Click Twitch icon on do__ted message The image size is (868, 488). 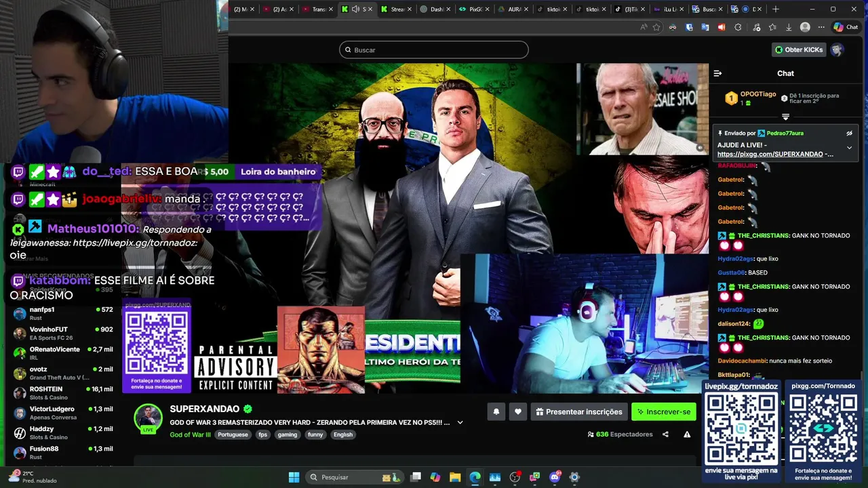click(x=19, y=172)
